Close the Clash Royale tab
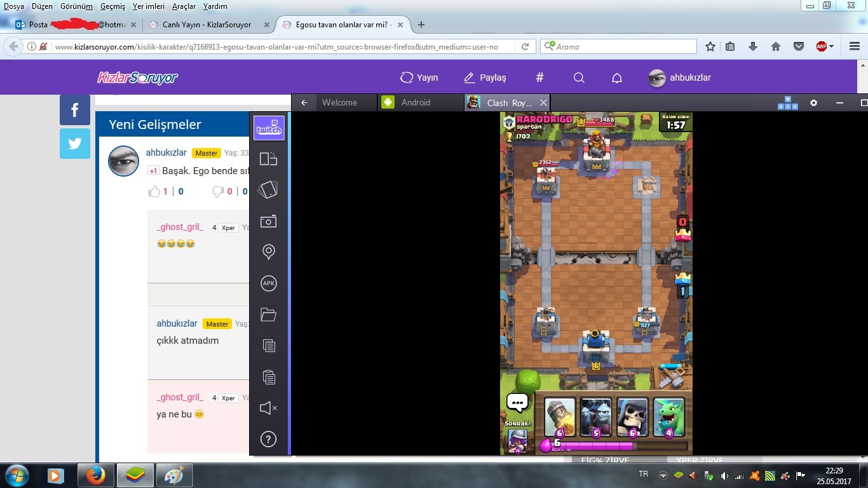The image size is (868, 488). (x=543, y=102)
